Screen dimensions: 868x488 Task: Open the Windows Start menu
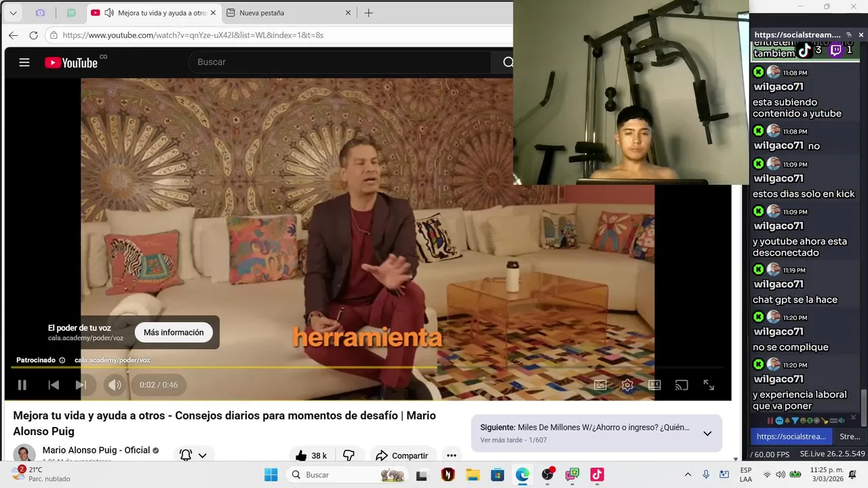(x=271, y=474)
